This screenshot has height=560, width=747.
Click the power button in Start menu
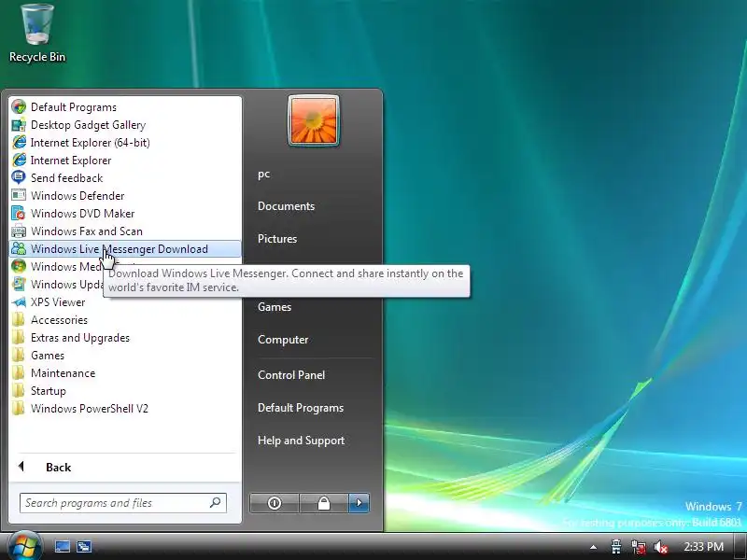coord(275,503)
